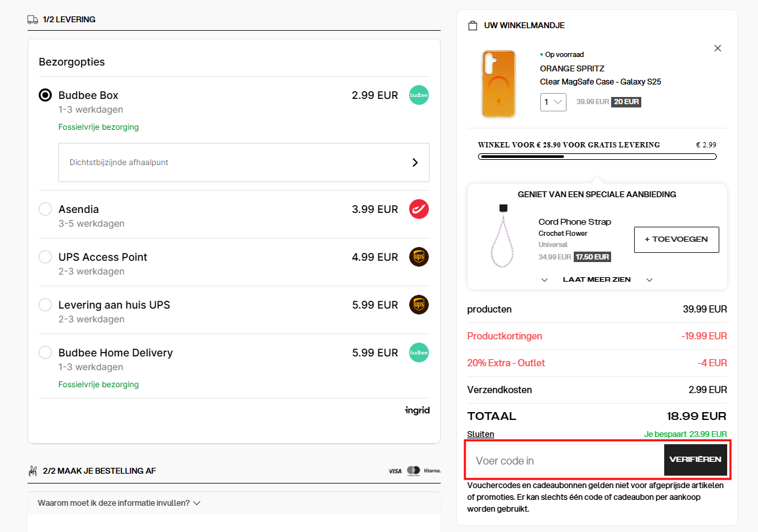
Task: Choose Budbee Home Delivery radio option
Action: (45, 352)
